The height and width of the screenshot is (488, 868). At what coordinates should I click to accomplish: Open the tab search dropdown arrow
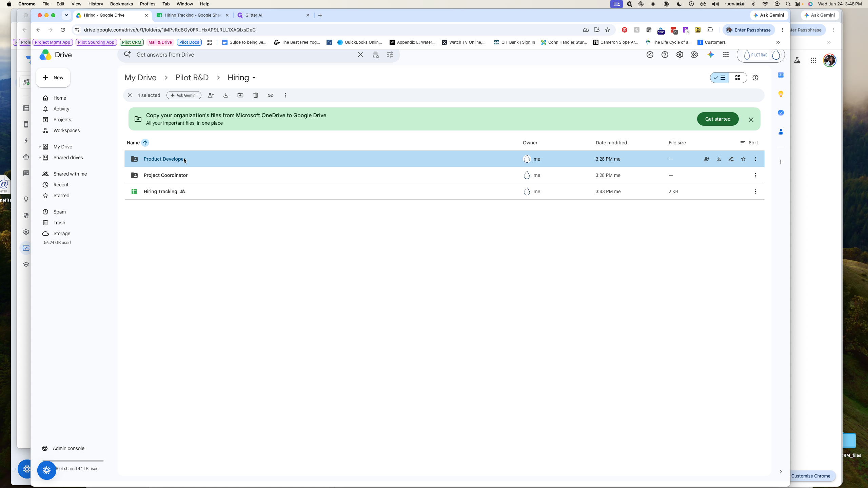coord(66,15)
